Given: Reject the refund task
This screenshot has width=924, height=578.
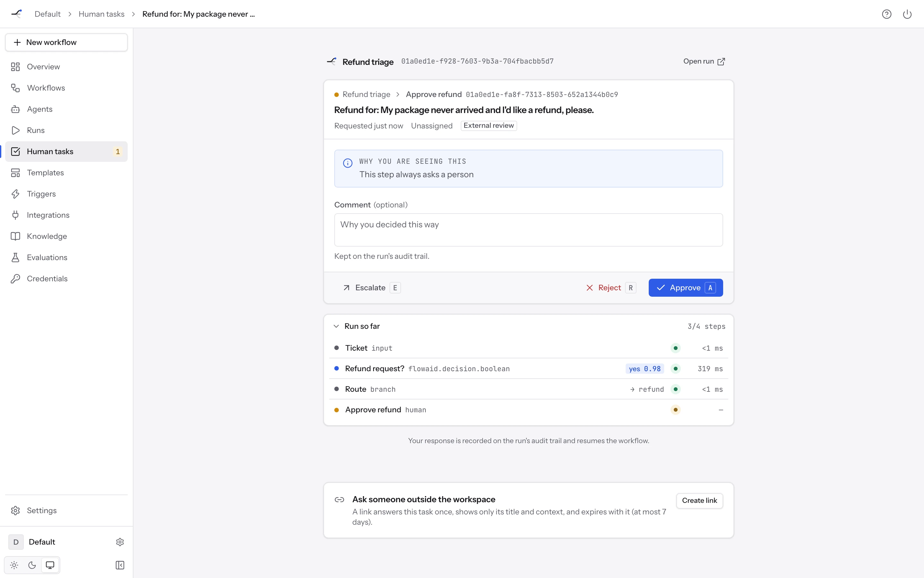Looking at the screenshot, I should click(x=611, y=288).
